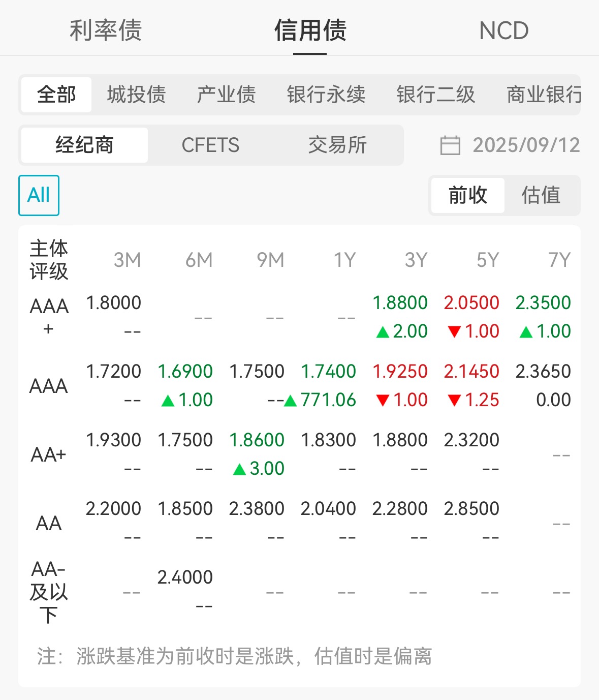The image size is (599, 700).
Task: Click AA+ 3M yield 1.9300
Action: click(114, 440)
